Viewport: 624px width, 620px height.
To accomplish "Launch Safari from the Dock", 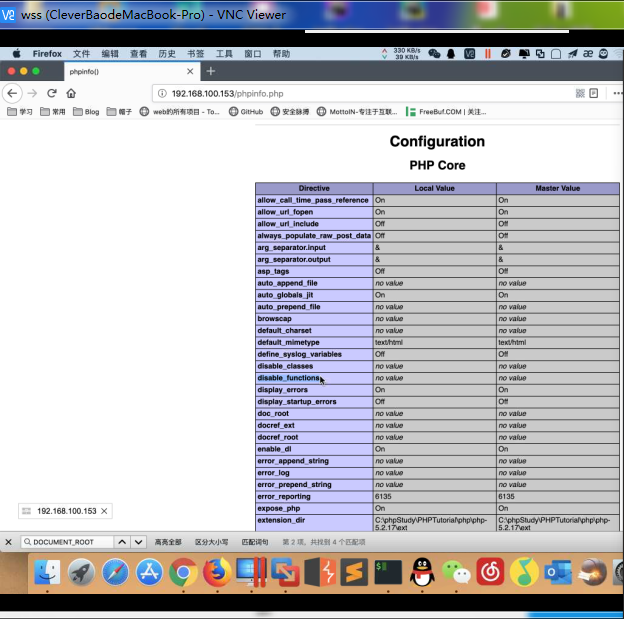I will pos(115,572).
